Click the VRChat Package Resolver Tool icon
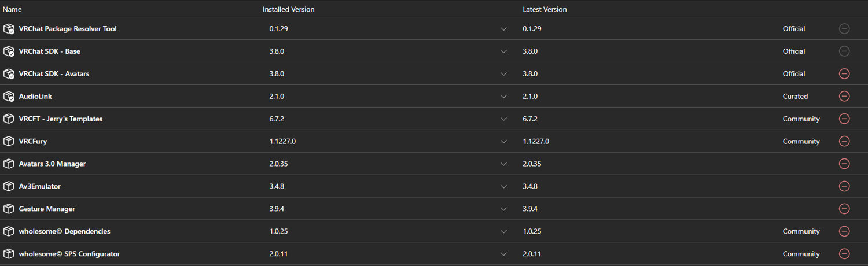This screenshot has width=868, height=266. pos(9,28)
